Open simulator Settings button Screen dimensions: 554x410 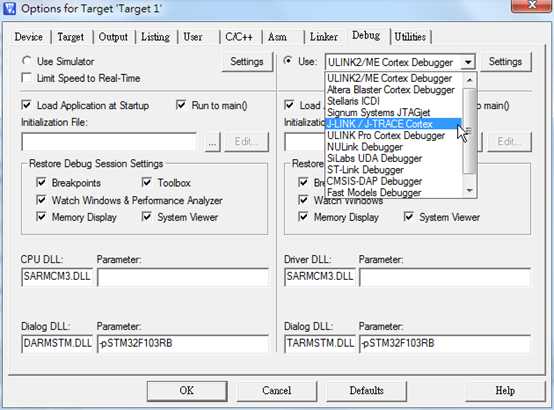click(x=247, y=62)
